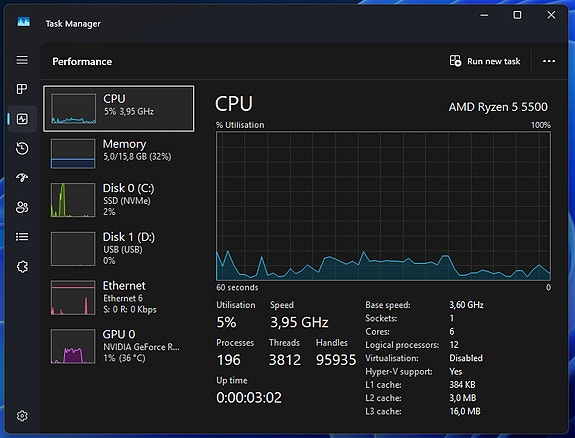Click the up time 0:00:03:02 value
Viewport: 575px width, 438px height.
click(x=249, y=398)
